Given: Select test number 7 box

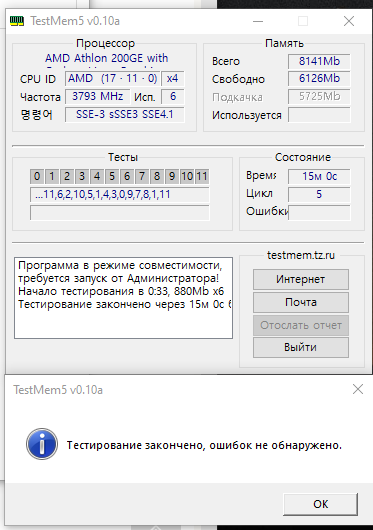Looking at the screenshot, I should pyautogui.click(x=142, y=176).
